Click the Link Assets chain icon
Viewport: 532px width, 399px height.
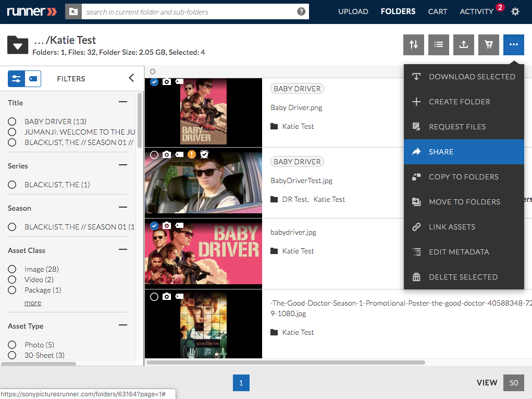(x=416, y=227)
